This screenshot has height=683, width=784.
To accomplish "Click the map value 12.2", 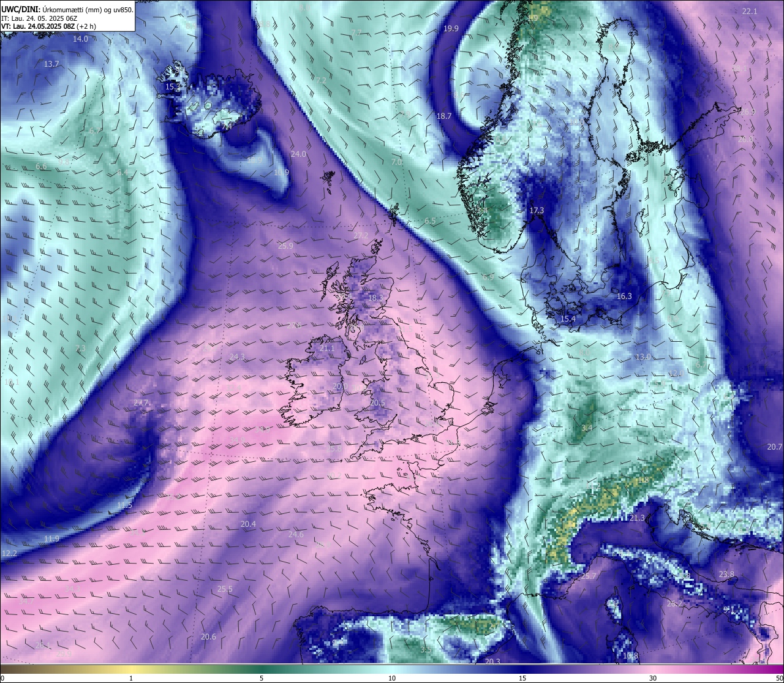I will pyautogui.click(x=10, y=553).
